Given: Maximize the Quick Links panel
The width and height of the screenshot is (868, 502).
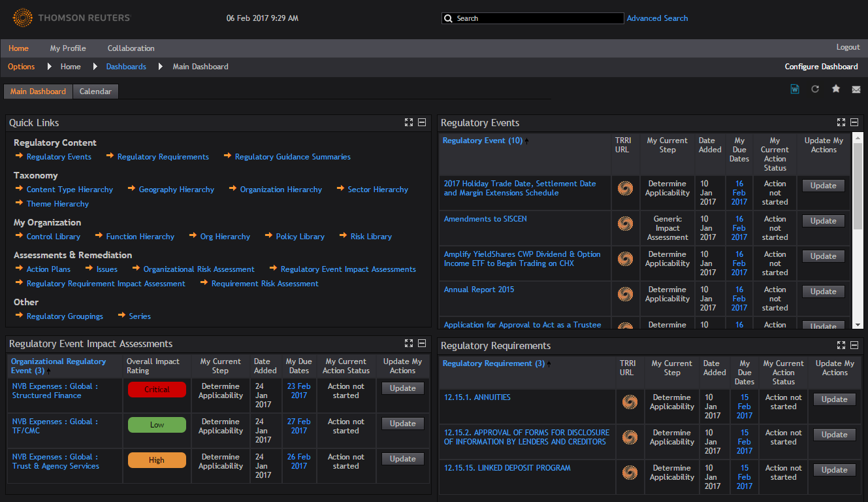Looking at the screenshot, I should [409, 122].
